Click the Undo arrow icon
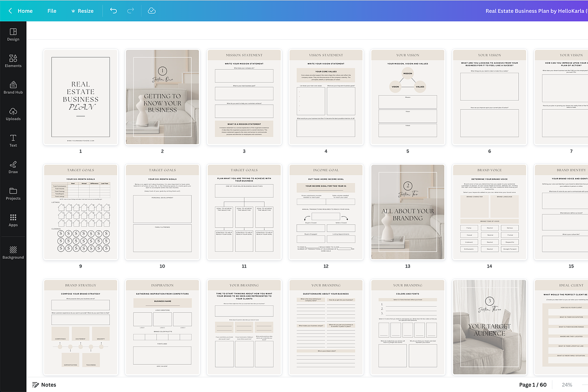Image resolution: width=588 pixels, height=392 pixels. click(114, 11)
